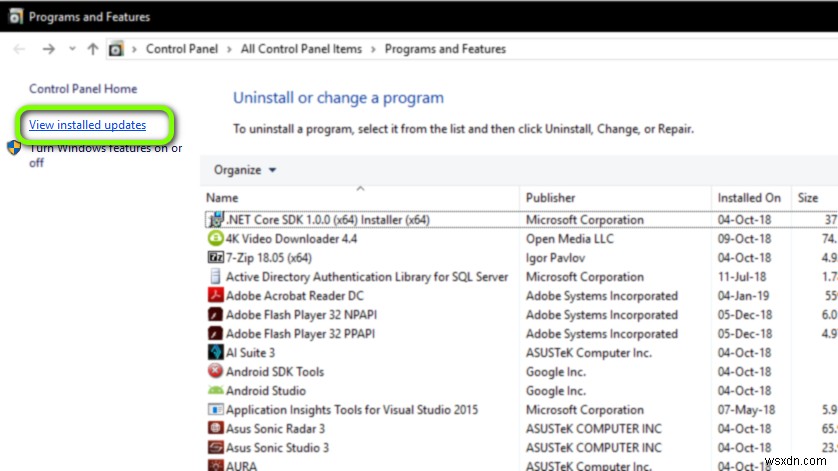Select Android Studio entry
This screenshot has height=471, width=838.
266,391
